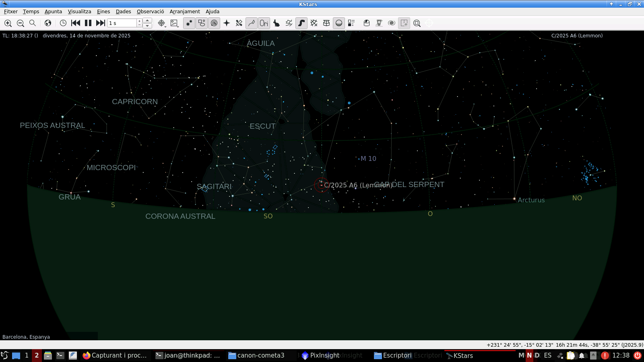Screen dimensions: 644x362
Task: Open pointing target dropdown arrow
Action: [x=165, y=26]
